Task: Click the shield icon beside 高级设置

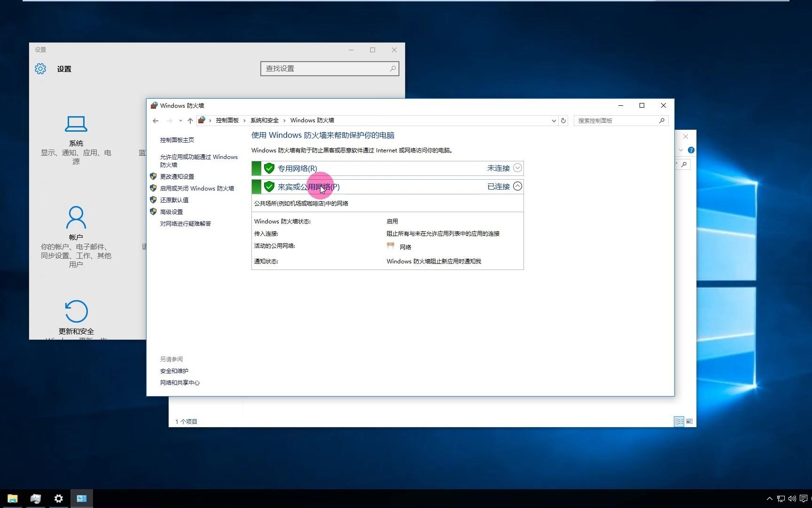Action: click(153, 211)
